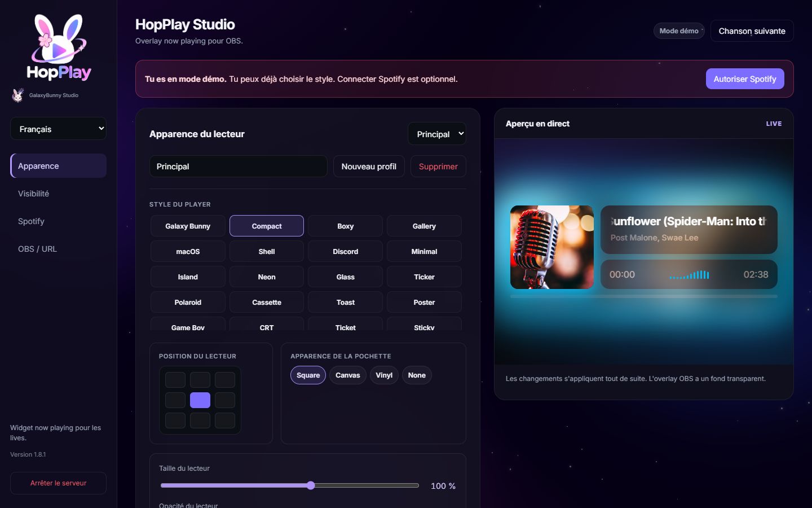812x508 pixels.
Task: Select the center cell of the position grid
Action: tap(200, 400)
